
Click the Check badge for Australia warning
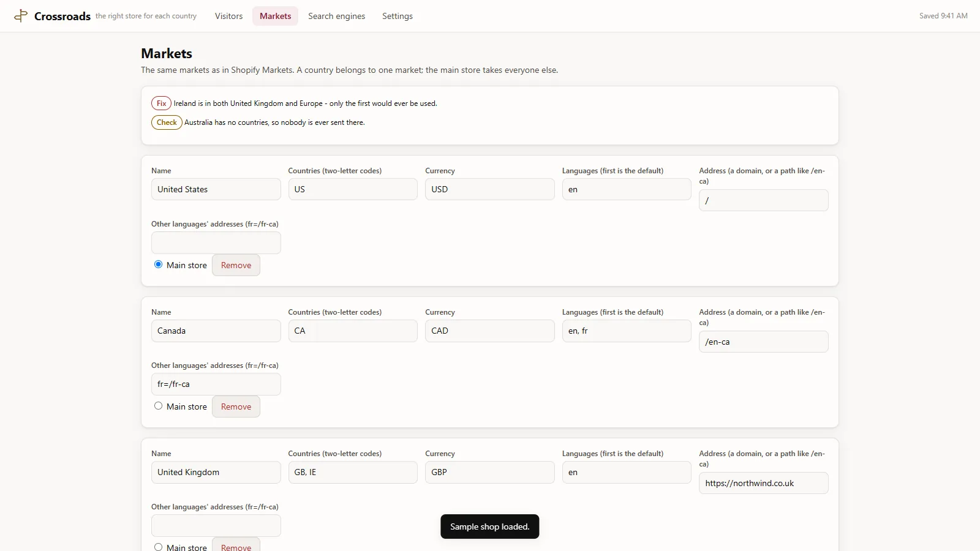(x=167, y=122)
